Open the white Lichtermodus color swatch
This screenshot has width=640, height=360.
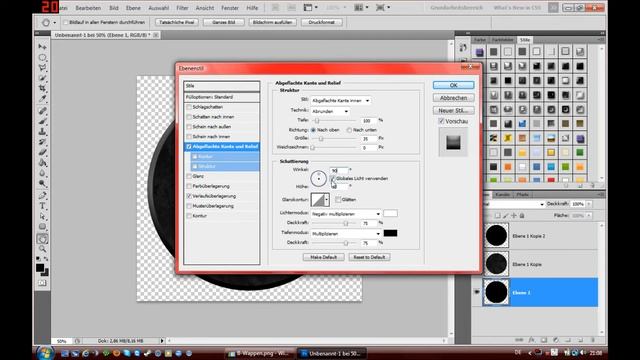coord(390,213)
